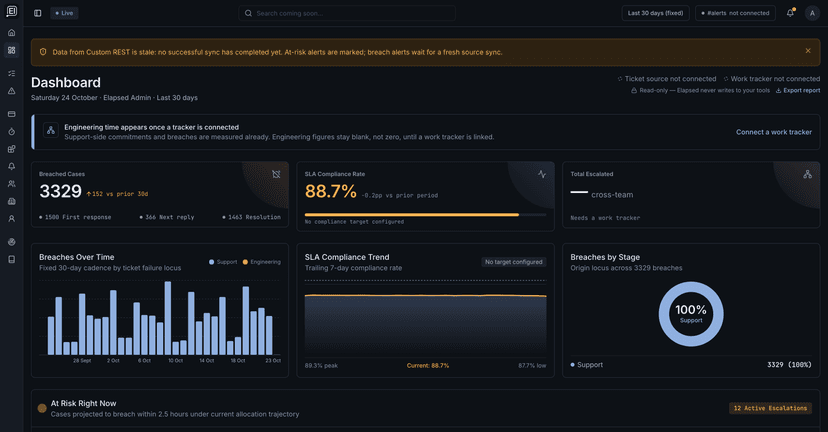
Task: Click the pulse icon on SLA Compliance Rate card
Action: coord(542,174)
